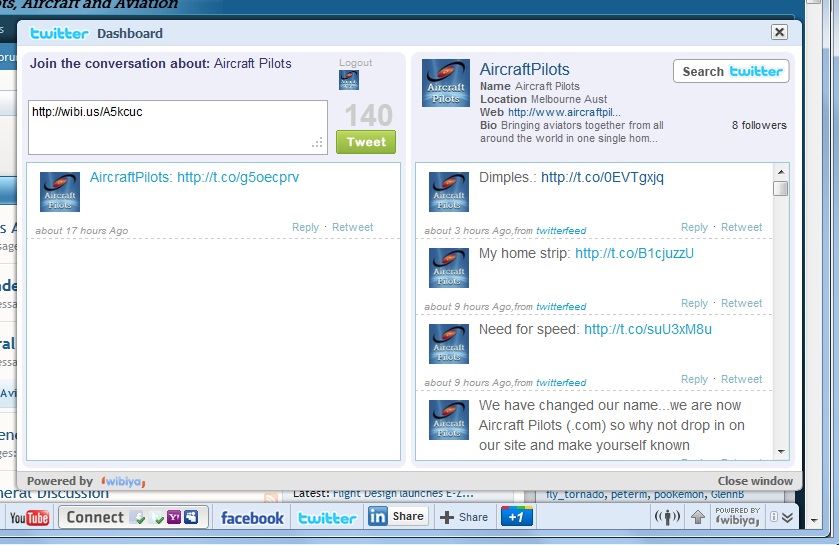Click the plus Share toolbar button
The width and height of the screenshot is (840, 545).
point(463,517)
